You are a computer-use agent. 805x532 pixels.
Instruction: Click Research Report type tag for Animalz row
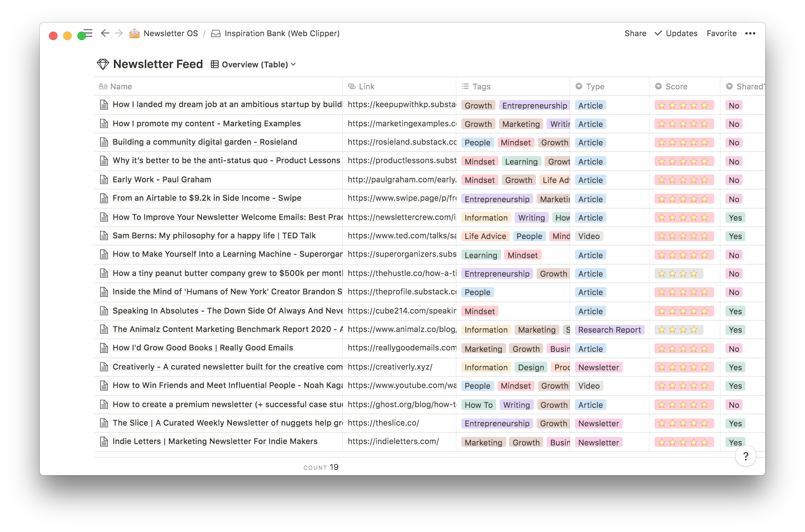click(x=609, y=330)
